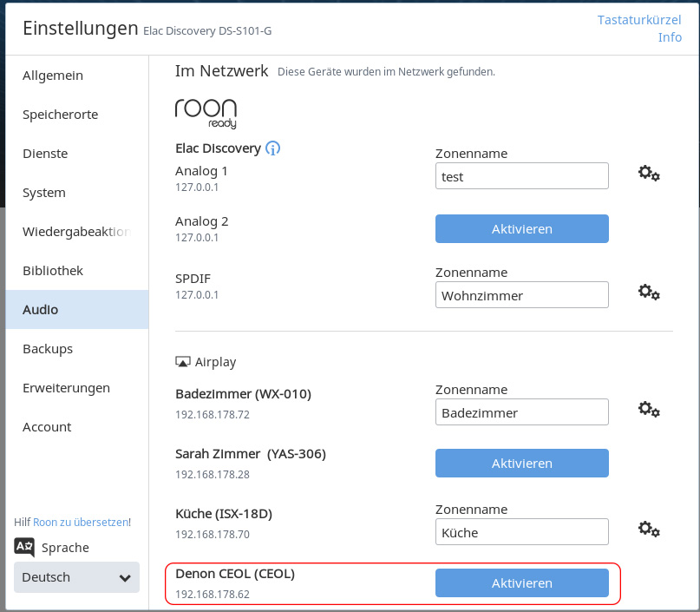Open the Deutsch language dropdown
Image resolution: width=700 pixels, height=612 pixels.
[x=77, y=577]
